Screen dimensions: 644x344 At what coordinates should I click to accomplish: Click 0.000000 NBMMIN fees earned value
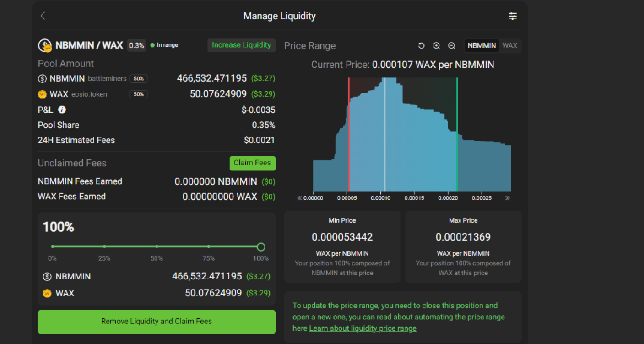[x=216, y=181]
